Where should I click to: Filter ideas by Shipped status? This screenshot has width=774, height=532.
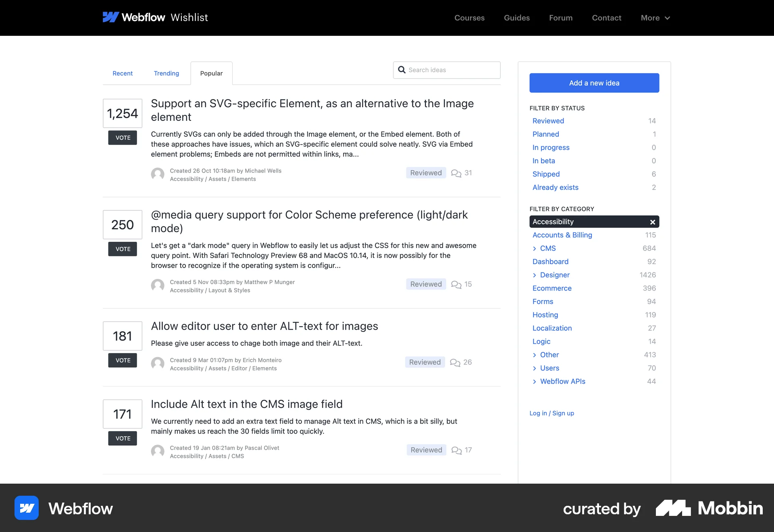pos(546,174)
